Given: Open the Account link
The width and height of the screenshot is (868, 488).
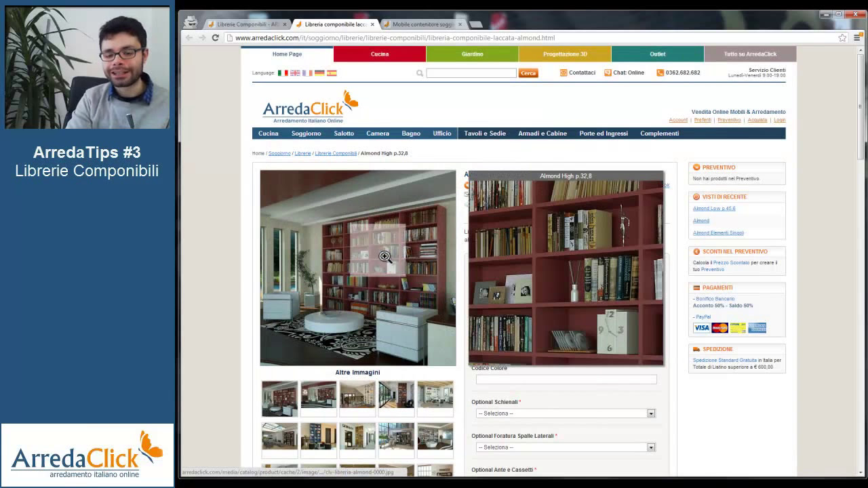Looking at the screenshot, I should click(678, 120).
